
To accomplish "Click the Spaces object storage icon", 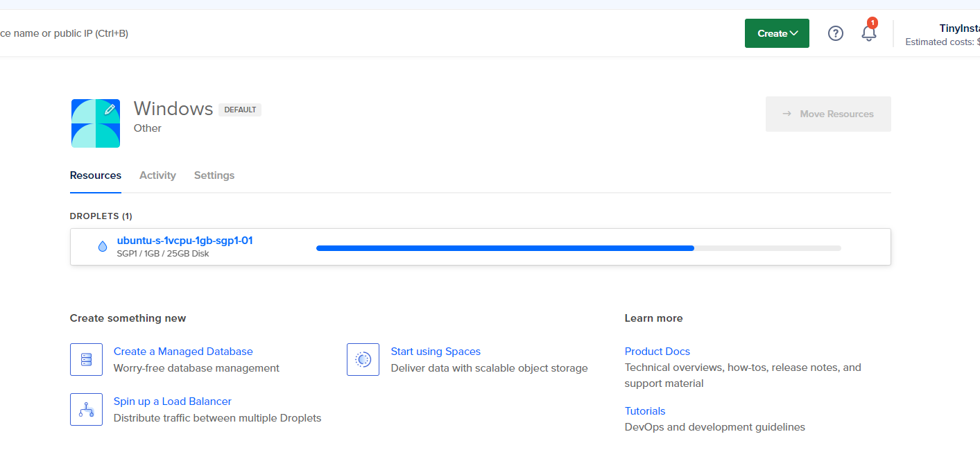I will [363, 359].
